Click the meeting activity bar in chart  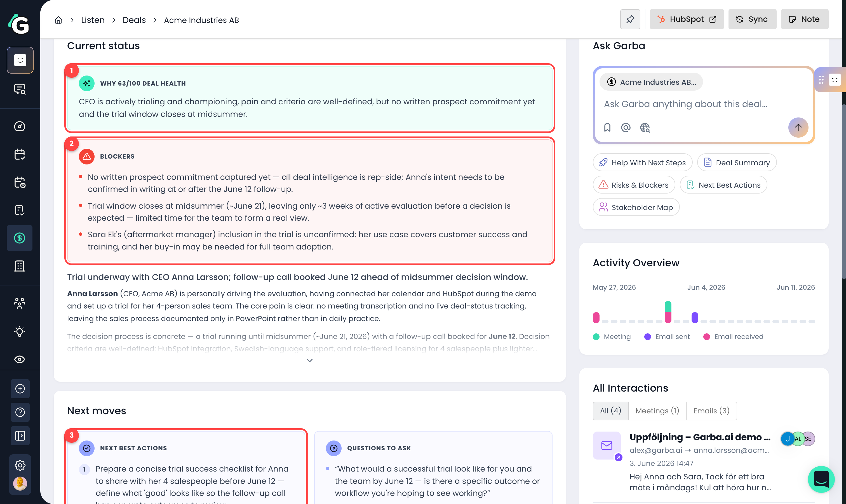(668, 307)
